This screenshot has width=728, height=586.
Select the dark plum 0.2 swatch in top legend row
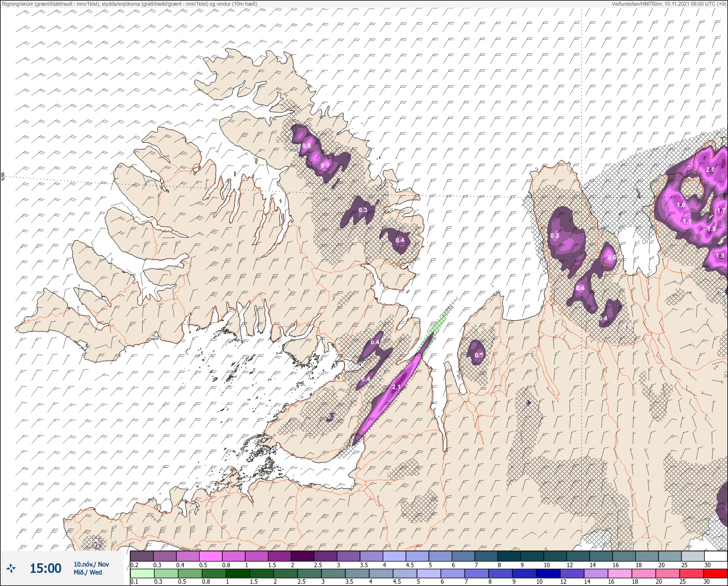tap(142, 556)
